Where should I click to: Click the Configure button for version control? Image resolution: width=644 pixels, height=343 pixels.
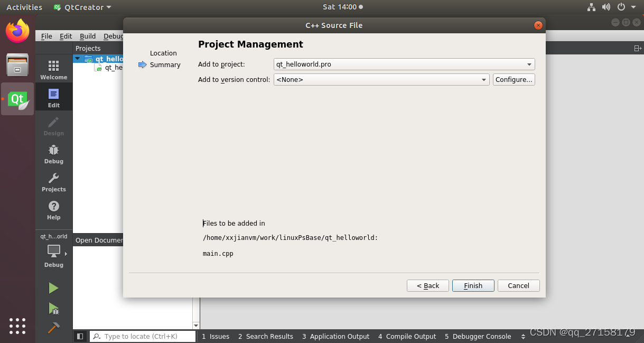pyautogui.click(x=513, y=79)
